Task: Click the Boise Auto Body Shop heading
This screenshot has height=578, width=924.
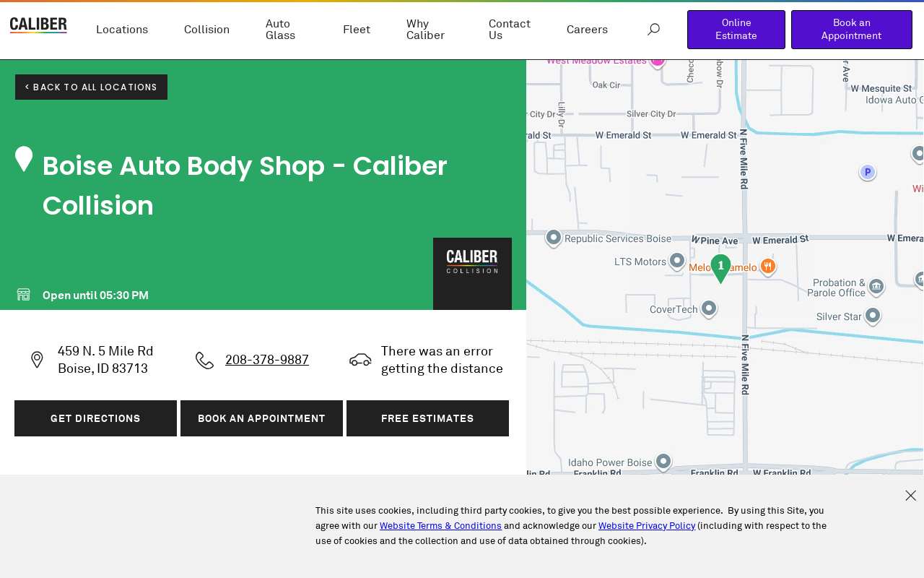Action: [x=245, y=186]
